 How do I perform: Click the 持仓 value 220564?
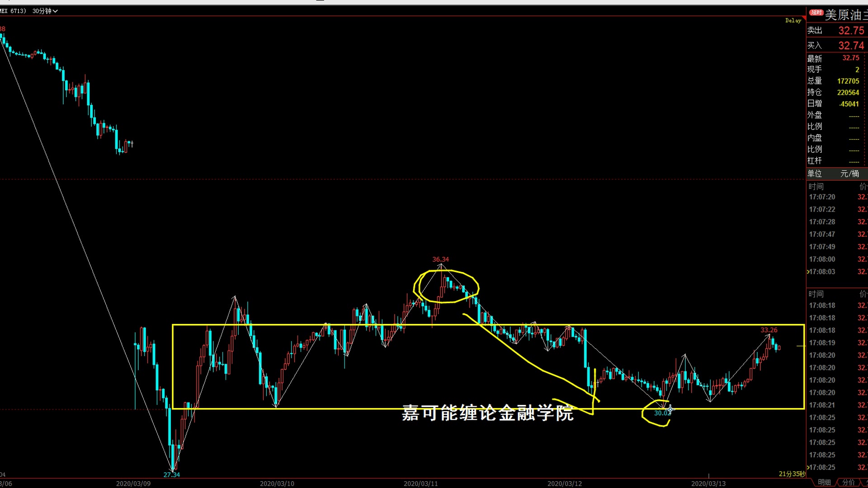click(848, 93)
